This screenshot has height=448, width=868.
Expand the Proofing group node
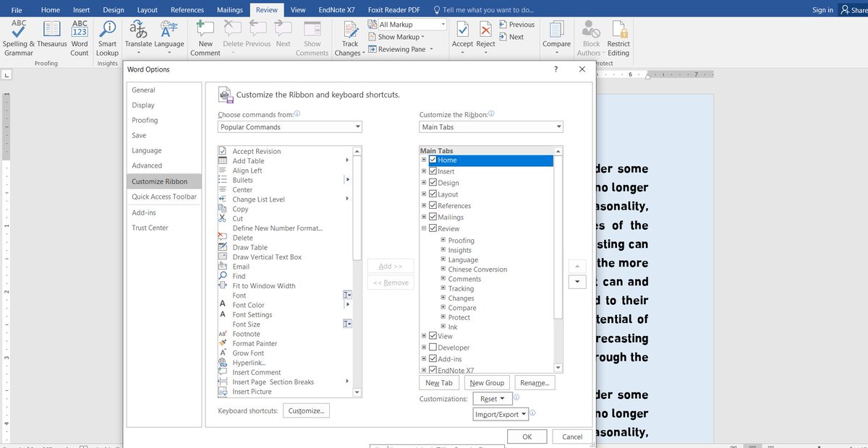pos(443,240)
